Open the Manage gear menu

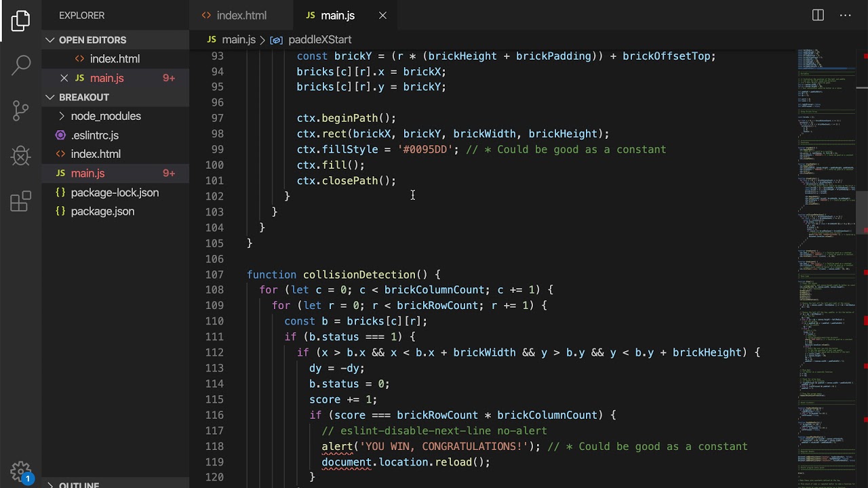[x=21, y=472]
